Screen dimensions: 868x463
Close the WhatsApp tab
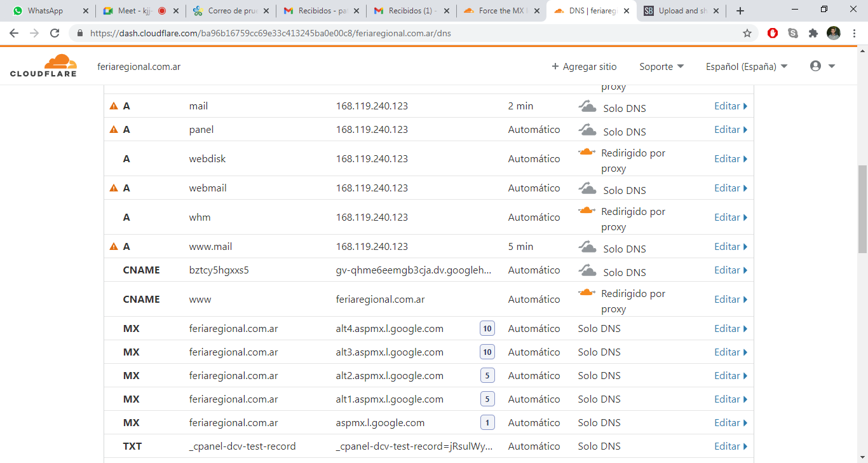pyautogui.click(x=86, y=11)
